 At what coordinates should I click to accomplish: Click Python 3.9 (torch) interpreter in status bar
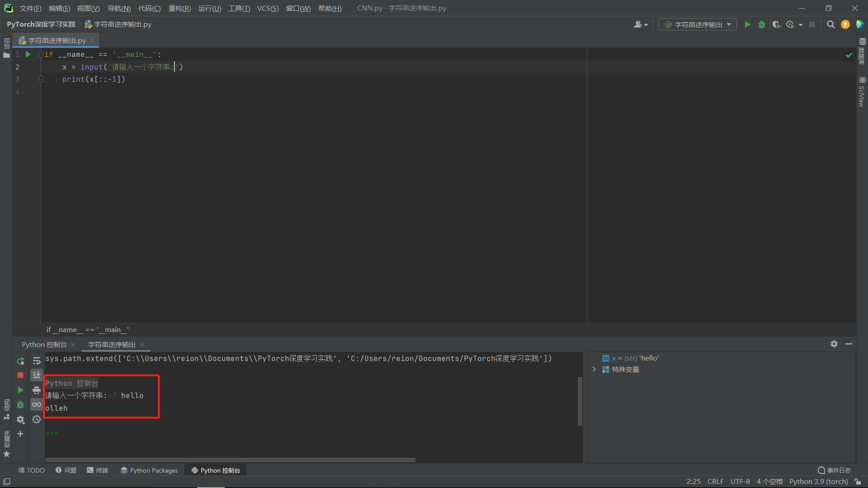[x=818, y=482]
